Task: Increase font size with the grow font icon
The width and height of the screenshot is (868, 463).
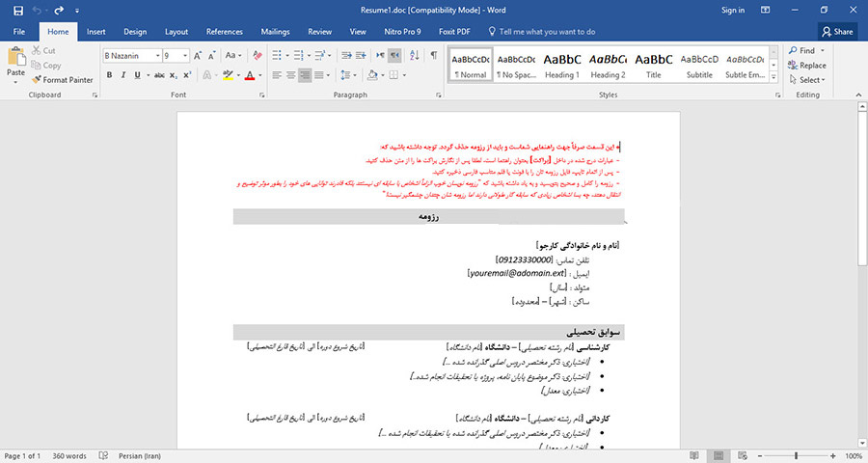Action: click(198, 55)
